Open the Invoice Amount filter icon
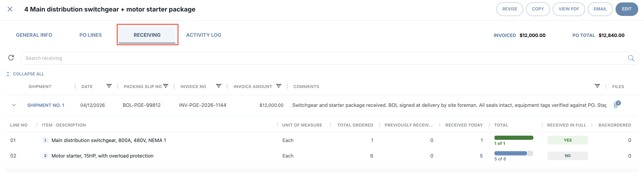The height and width of the screenshot is (177, 644). [279, 86]
